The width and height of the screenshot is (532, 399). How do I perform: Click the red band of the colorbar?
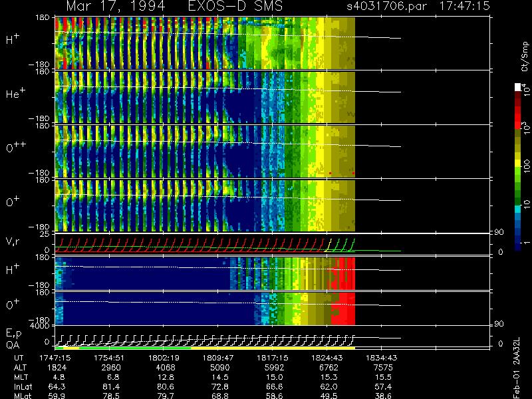(x=518, y=118)
